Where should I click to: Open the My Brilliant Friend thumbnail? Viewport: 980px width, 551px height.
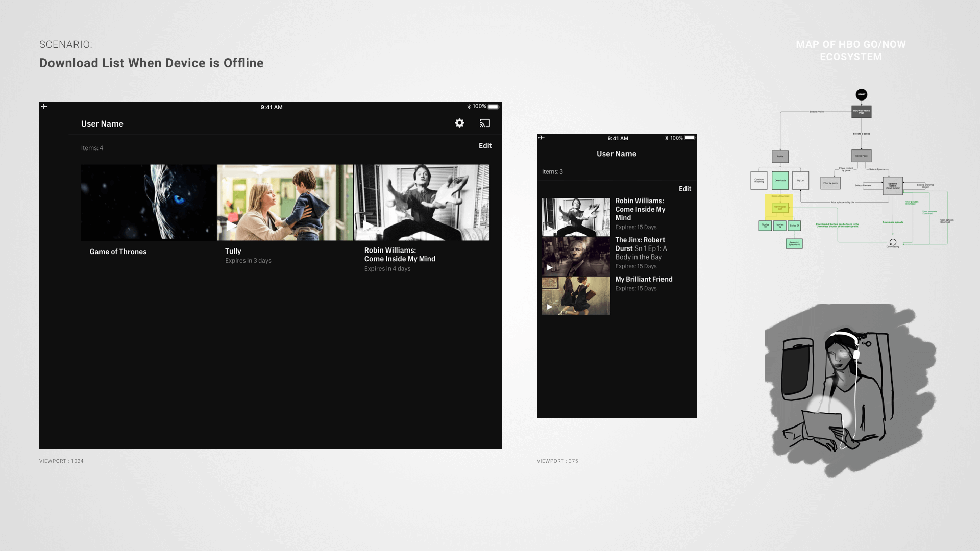pyautogui.click(x=576, y=295)
